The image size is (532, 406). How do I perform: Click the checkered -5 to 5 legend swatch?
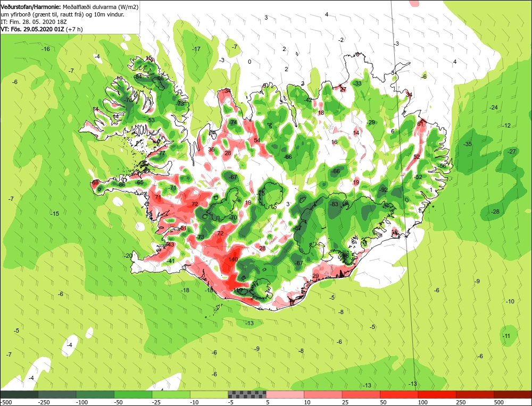tap(247, 394)
